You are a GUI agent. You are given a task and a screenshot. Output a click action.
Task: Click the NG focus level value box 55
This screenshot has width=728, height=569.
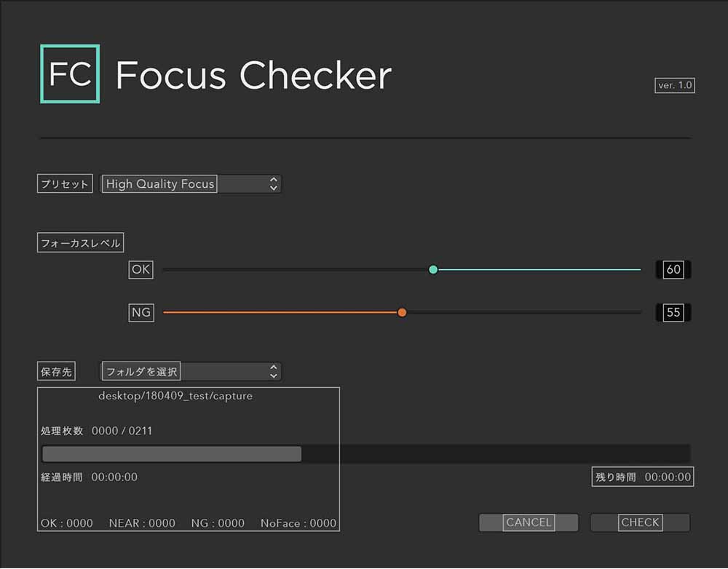click(x=673, y=312)
